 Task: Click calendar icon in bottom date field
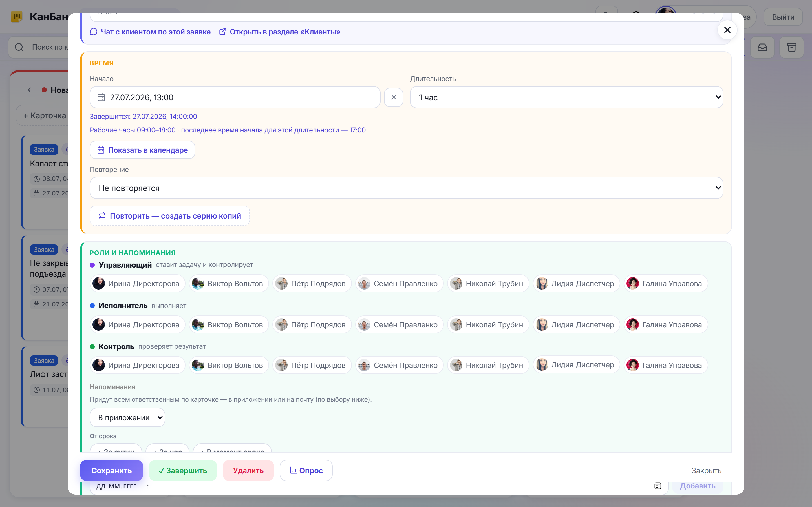click(658, 486)
